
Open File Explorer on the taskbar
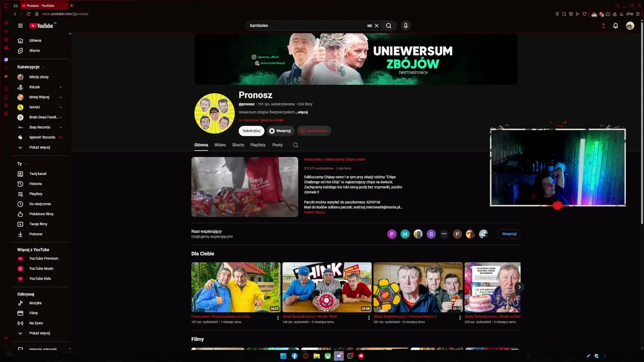click(316, 356)
